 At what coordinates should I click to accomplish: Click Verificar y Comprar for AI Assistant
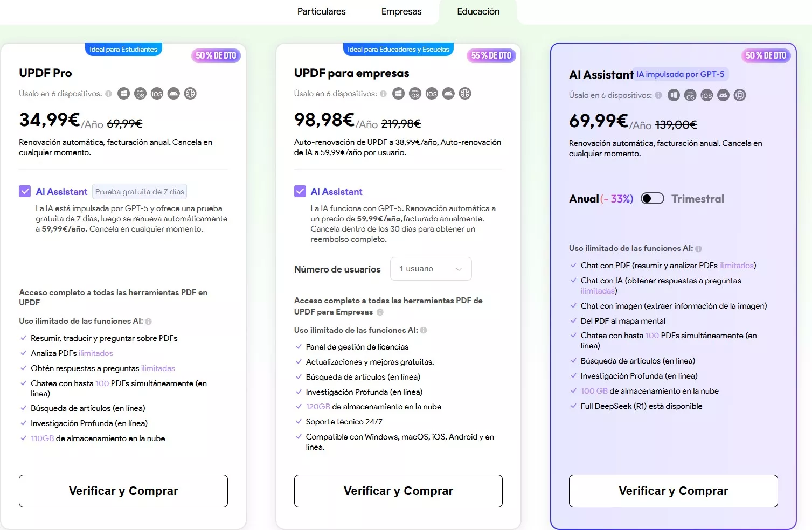(673, 491)
